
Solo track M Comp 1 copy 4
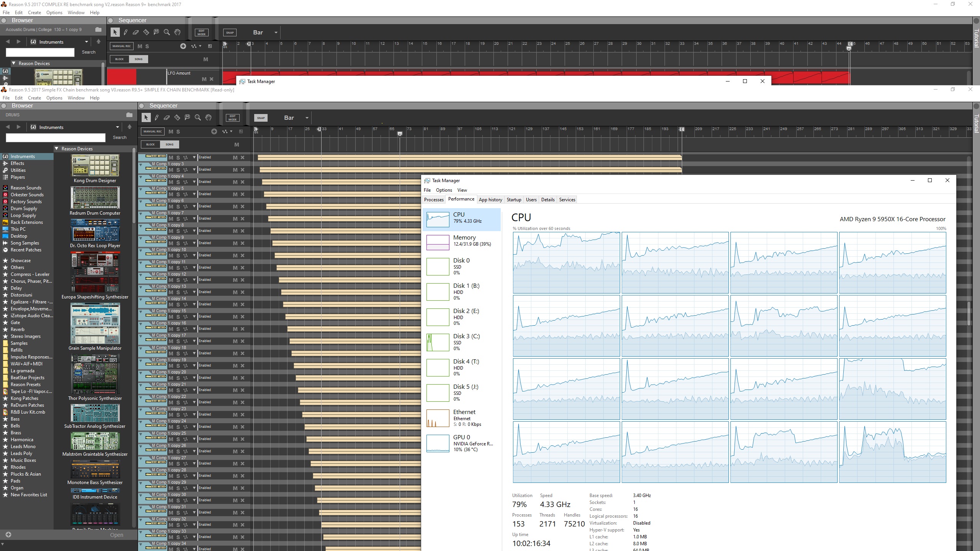pos(178,182)
